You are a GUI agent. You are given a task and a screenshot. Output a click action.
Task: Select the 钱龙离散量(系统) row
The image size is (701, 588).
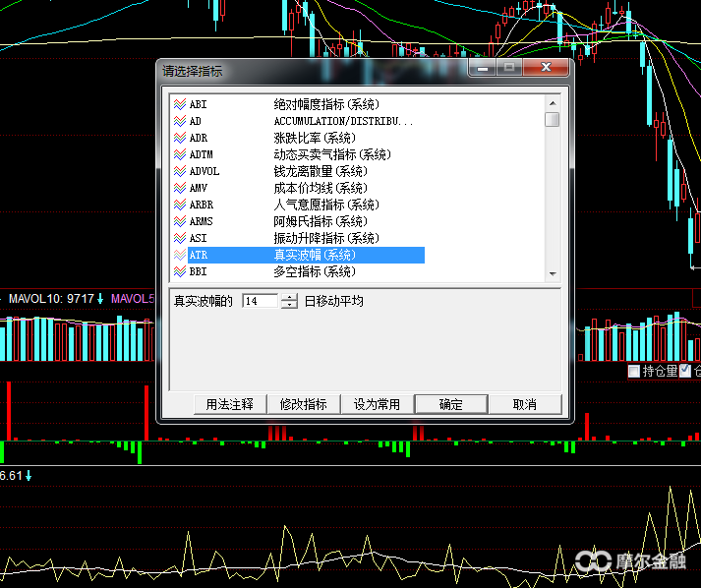(298, 171)
